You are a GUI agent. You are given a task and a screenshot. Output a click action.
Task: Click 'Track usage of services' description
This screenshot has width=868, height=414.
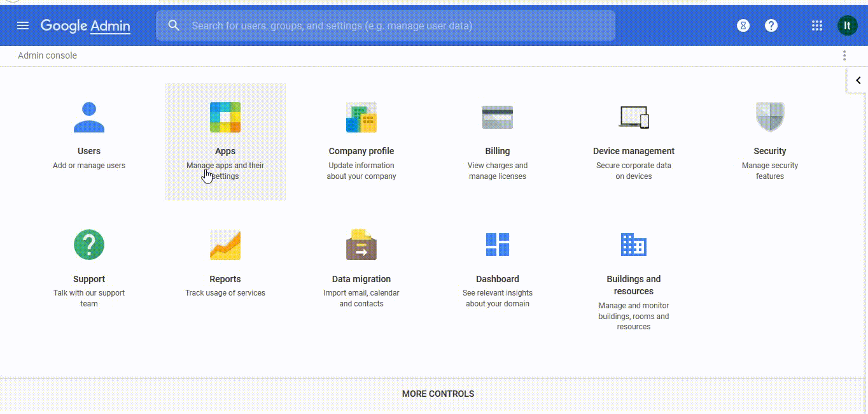coord(225,293)
